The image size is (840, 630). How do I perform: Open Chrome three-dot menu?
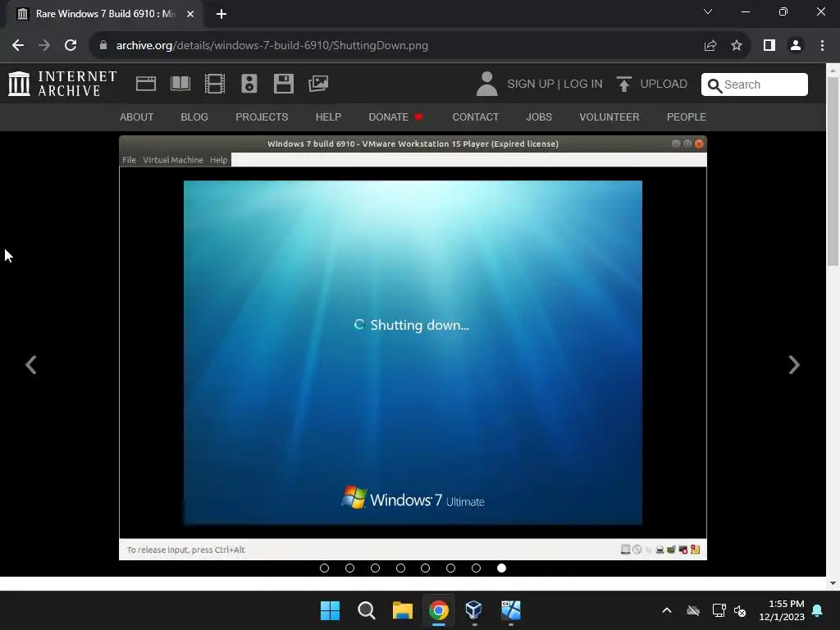coord(822,46)
